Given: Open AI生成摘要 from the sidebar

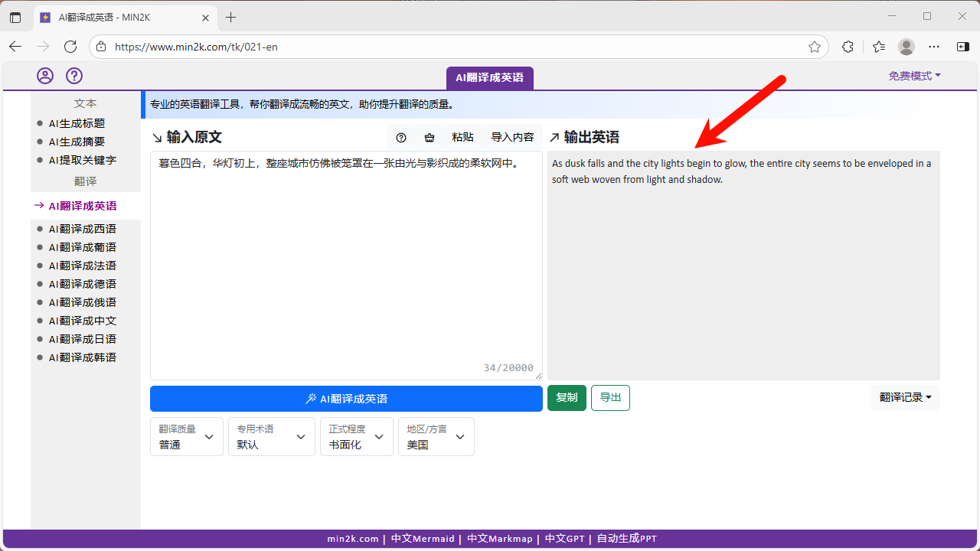Looking at the screenshot, I should pyautogui.click(x=77, y=142).
